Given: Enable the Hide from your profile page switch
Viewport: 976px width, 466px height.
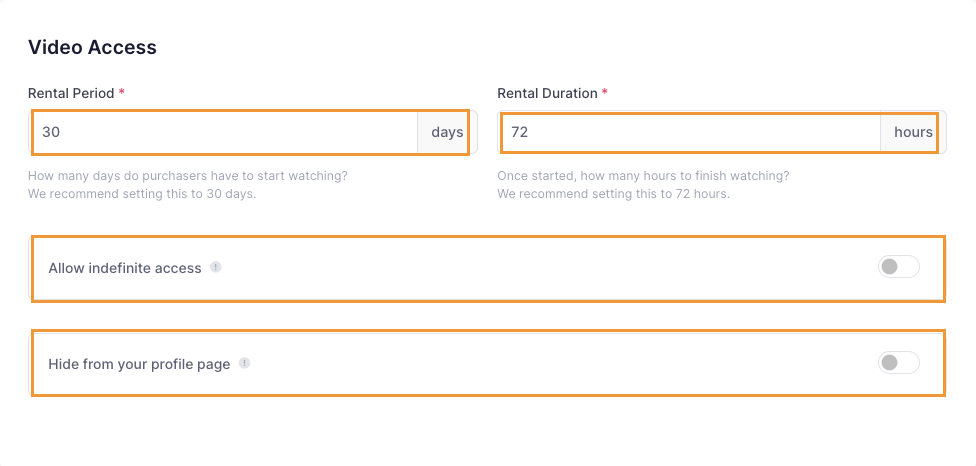Looking at the screenshot, I should pos(898,363).
